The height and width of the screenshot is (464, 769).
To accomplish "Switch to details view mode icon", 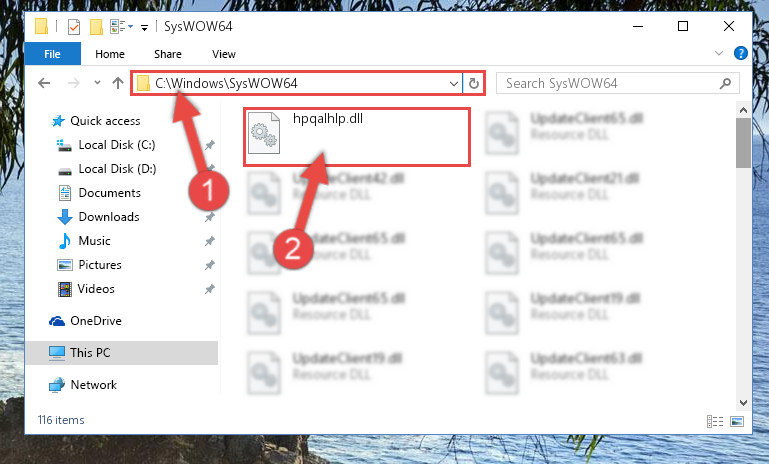I will pos(715,421).
